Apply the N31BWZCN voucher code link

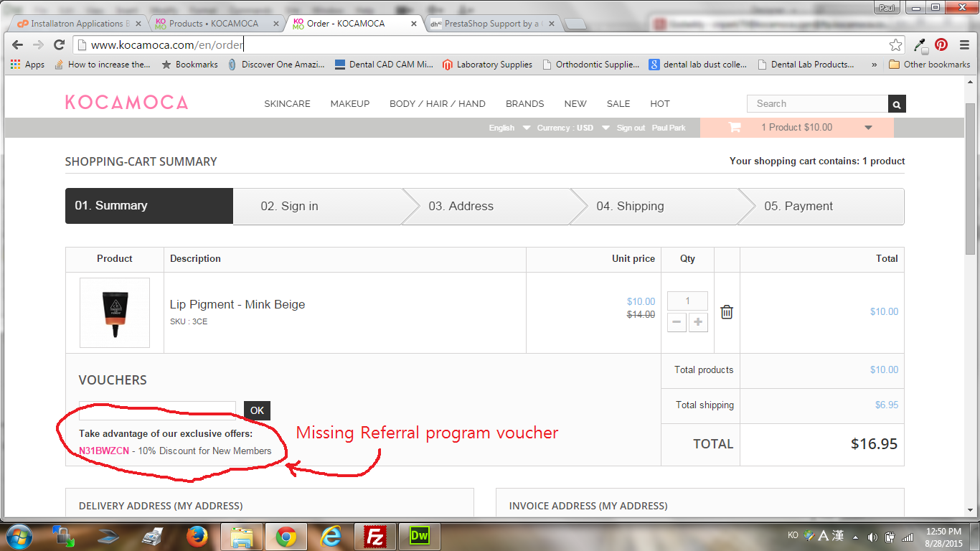tap(104, 451)
